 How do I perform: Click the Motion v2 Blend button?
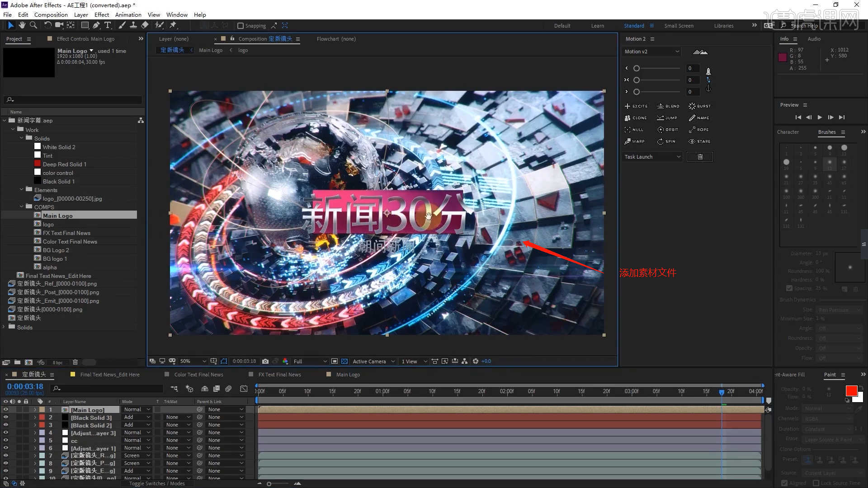coord(668,106)
